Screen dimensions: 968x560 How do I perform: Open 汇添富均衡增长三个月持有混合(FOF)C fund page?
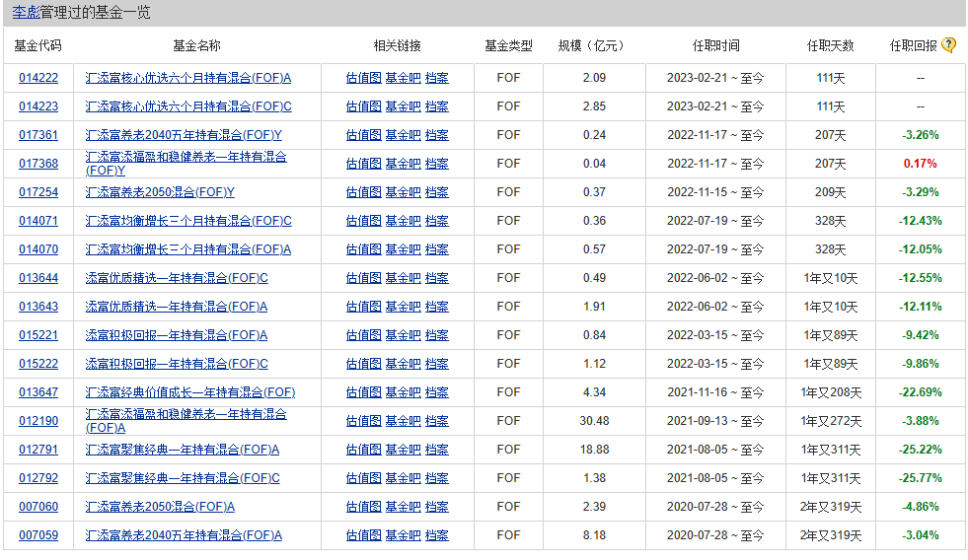click(188, 221)
